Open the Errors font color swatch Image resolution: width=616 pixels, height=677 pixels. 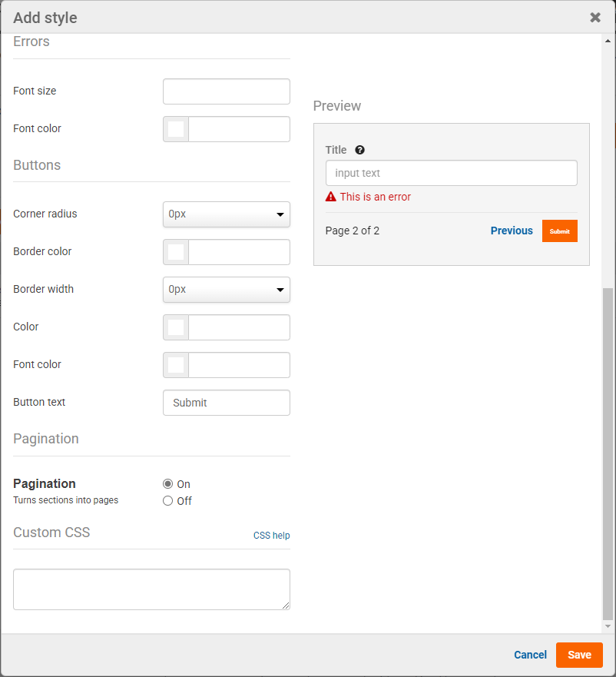(176, 129)
